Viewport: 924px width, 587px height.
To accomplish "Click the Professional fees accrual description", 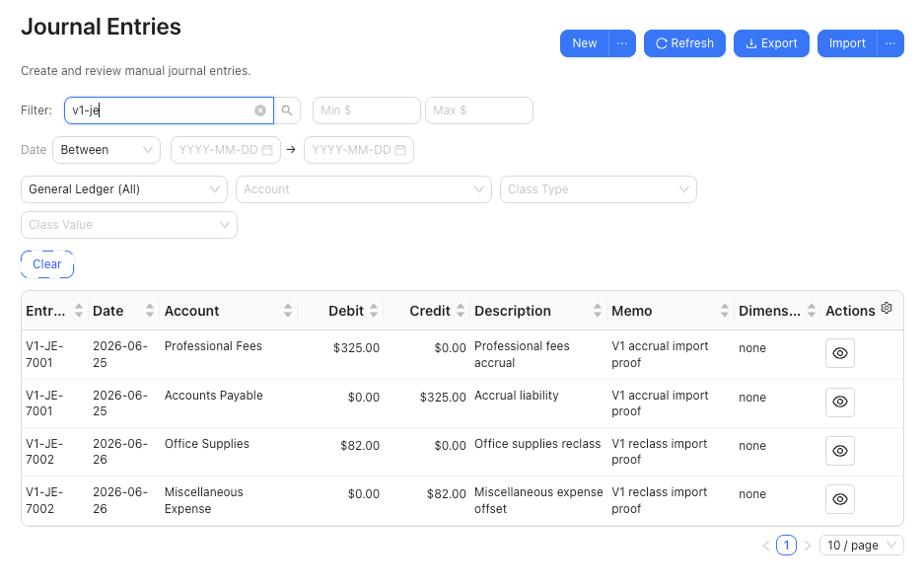I will (x=522, y=354).
